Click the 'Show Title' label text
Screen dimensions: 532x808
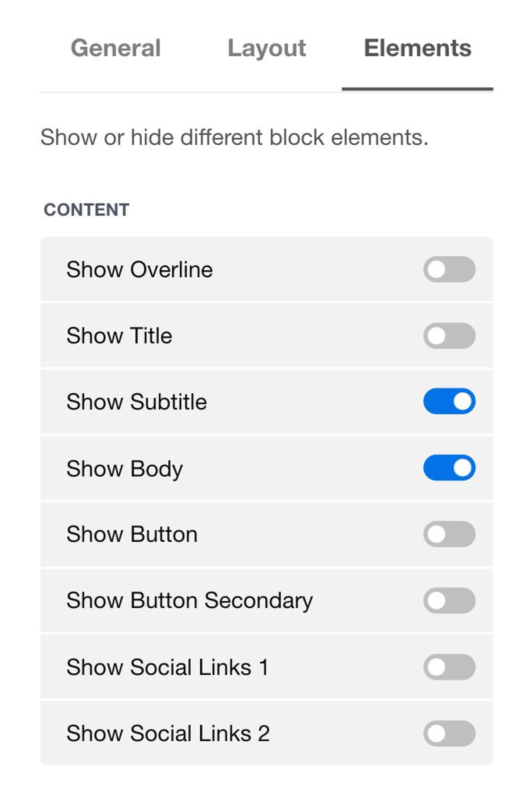click(119, 336)
